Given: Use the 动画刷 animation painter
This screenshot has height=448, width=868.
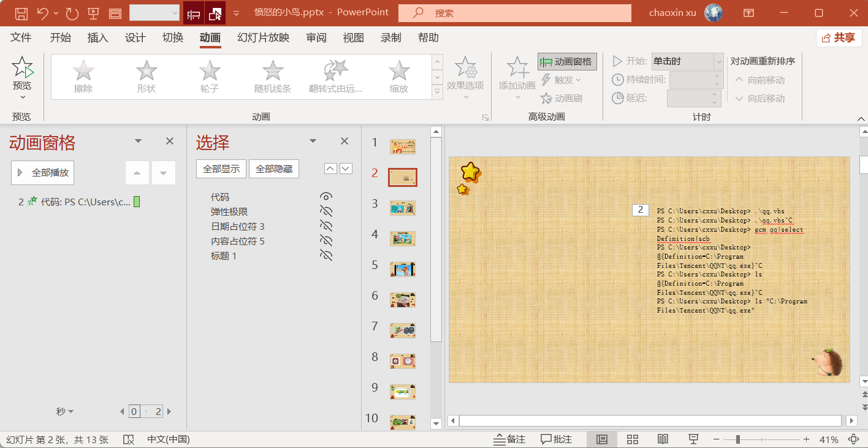Looking at the screenshot, I should coord(562,98).
